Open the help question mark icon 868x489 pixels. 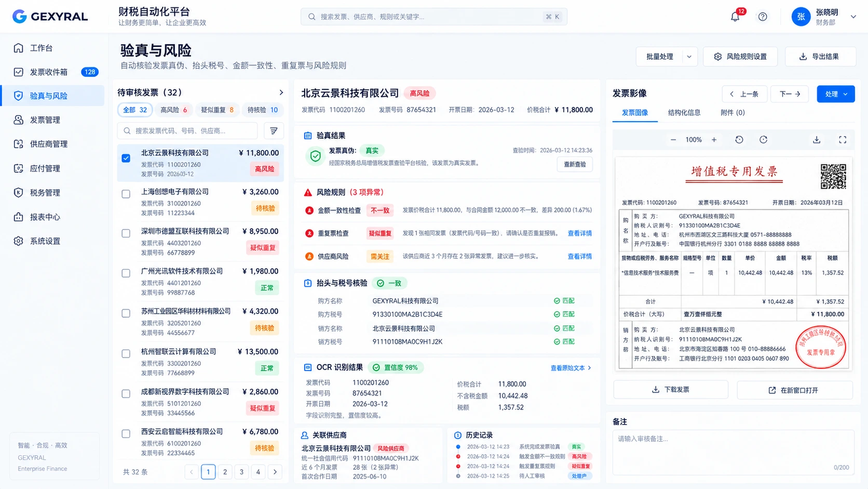[763, 17]
